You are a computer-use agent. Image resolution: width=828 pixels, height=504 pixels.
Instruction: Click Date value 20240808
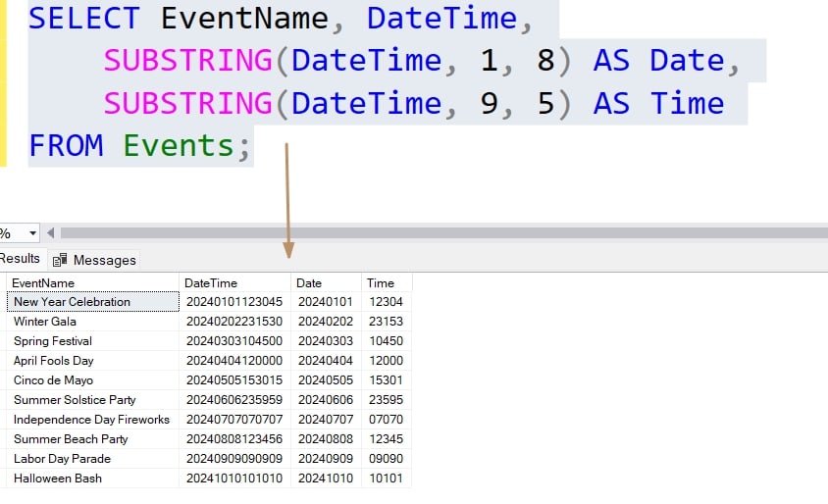326,439
